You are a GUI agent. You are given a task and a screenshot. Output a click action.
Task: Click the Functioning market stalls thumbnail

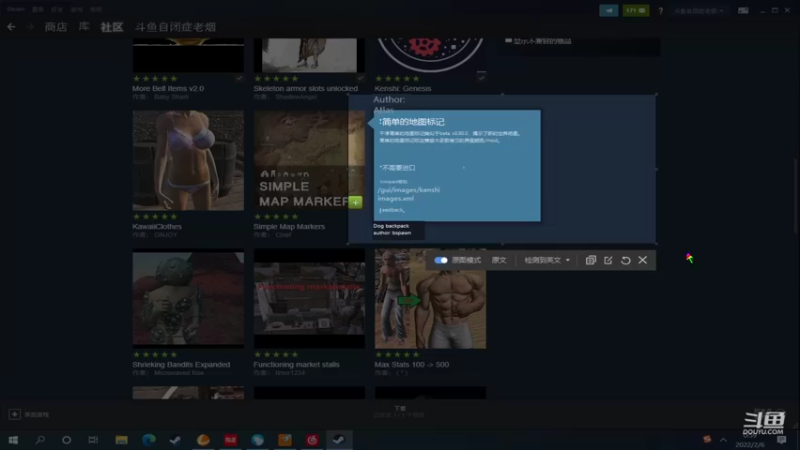(309, 298)
